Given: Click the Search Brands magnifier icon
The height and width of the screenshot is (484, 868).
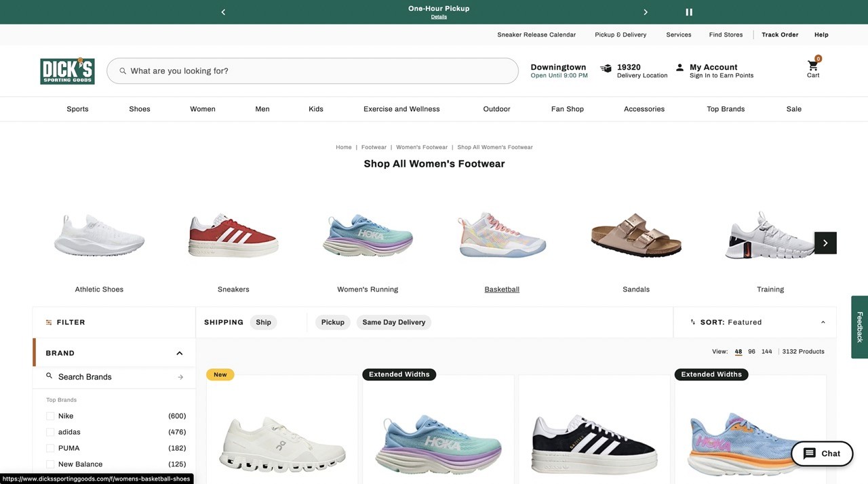Looking at the screenshot, I should 49,376.
